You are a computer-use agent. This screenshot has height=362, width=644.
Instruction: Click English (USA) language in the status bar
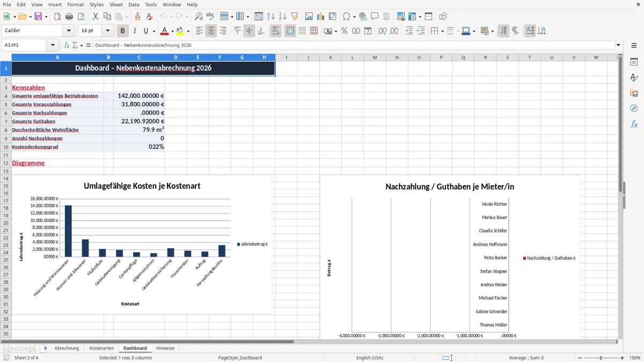pyautogui.click(x=370, y=358)
